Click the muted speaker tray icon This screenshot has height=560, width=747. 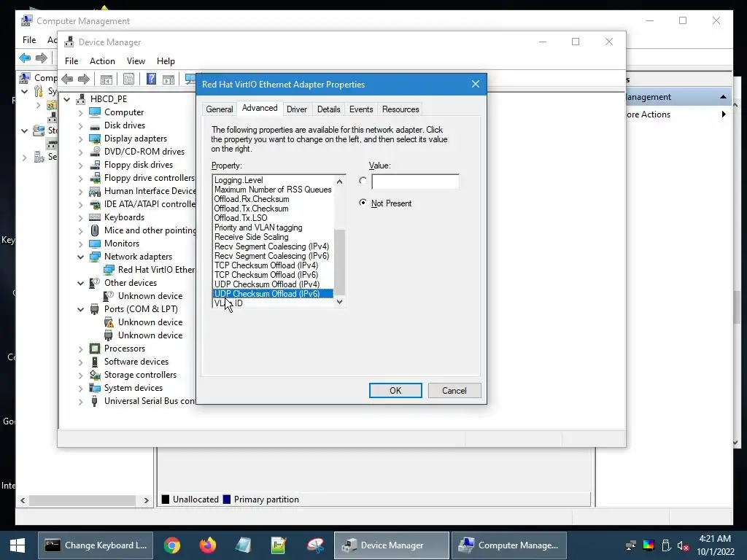683,545
